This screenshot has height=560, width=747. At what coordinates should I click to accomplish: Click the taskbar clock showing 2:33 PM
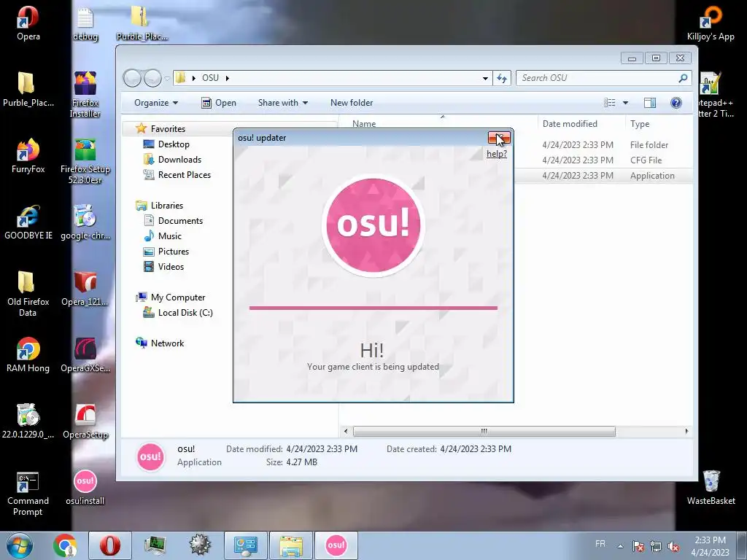[x=710, y=546]
